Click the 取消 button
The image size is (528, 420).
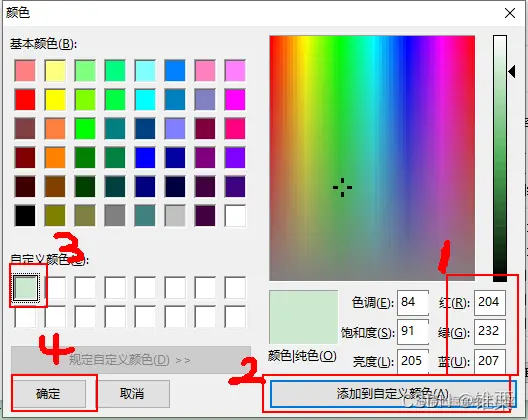tap(132, 393)
